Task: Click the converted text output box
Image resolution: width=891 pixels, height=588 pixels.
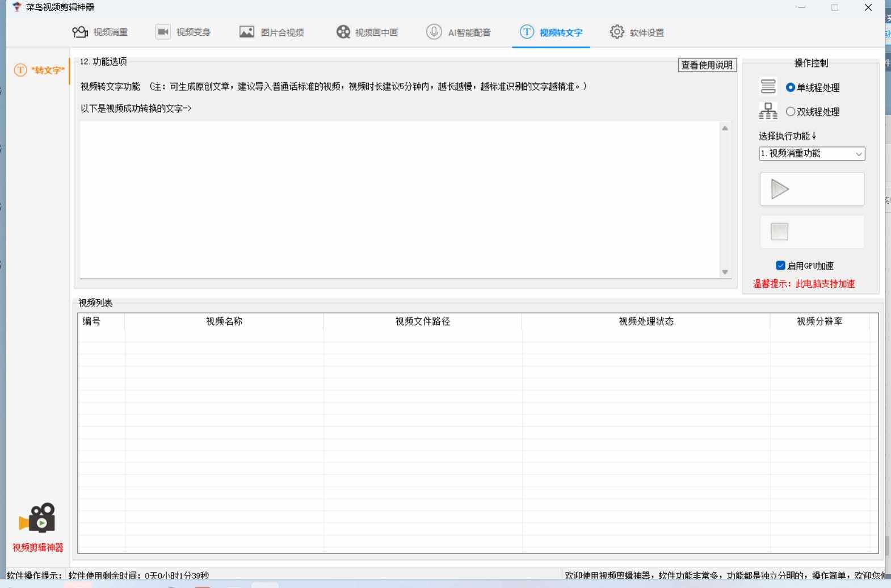Action: coord(400,200)
